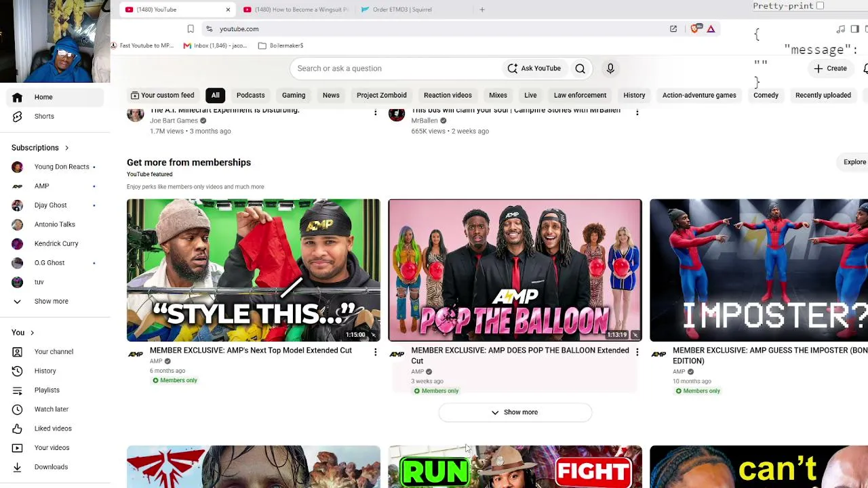Click the Create button

(831, 68)
